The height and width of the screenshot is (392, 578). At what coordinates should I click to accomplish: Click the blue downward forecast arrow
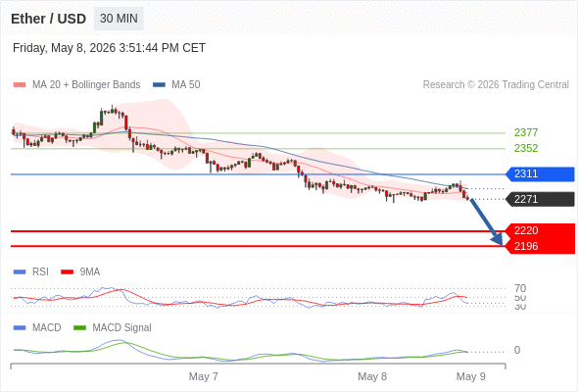click(x=486, y=222)
